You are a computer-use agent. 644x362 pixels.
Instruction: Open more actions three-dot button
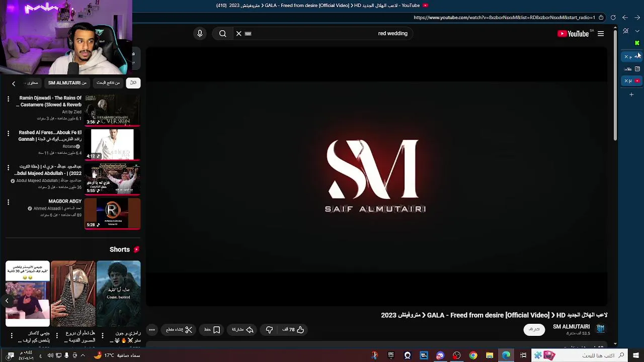151,330
